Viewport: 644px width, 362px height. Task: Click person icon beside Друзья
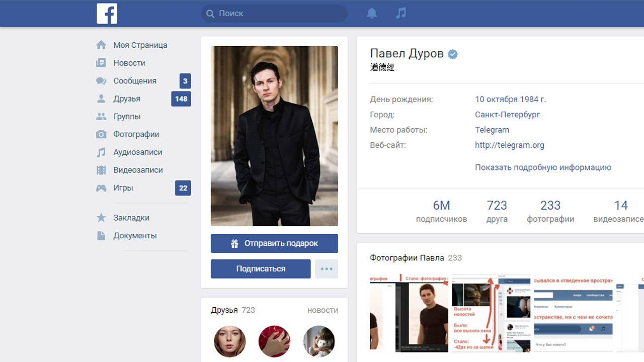tap(101, 99)
